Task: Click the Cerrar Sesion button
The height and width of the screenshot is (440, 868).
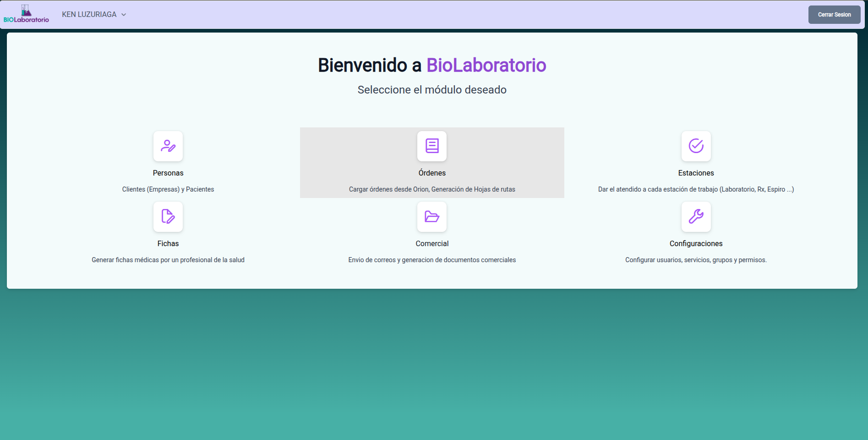Action: click(834, 14)
